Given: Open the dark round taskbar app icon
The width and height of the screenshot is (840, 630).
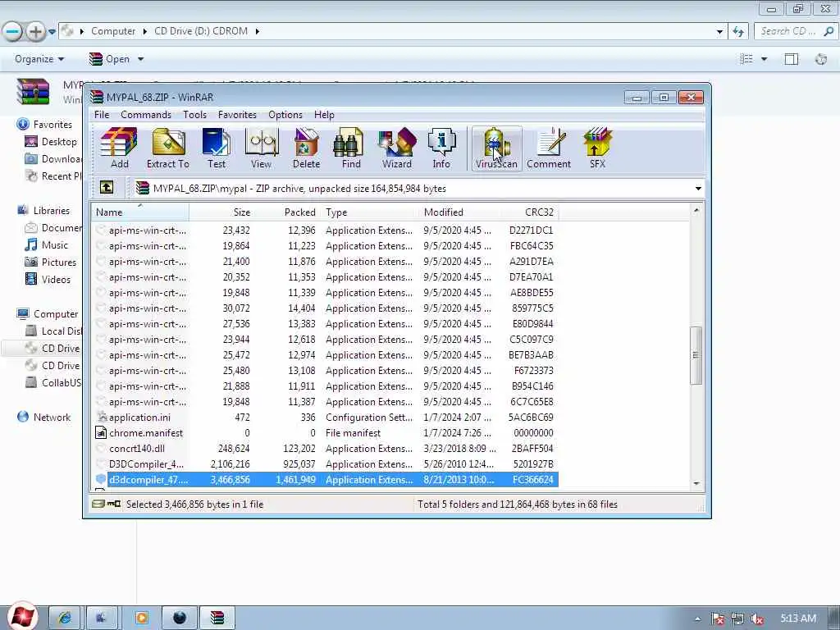Looking at the screenshot, I should point(180,618).
